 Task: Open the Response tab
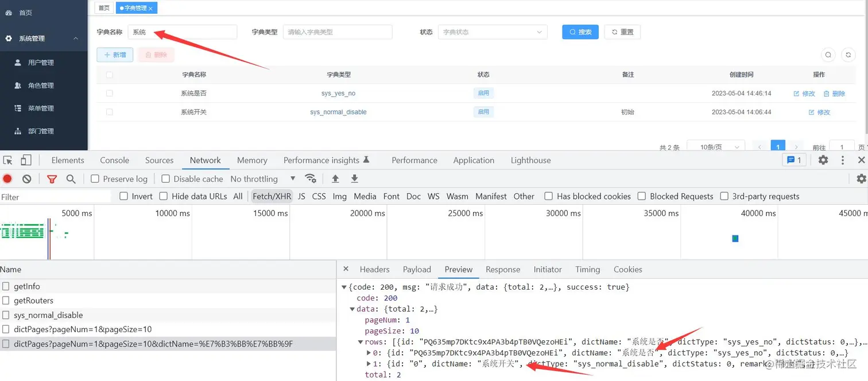click(503, 269)
